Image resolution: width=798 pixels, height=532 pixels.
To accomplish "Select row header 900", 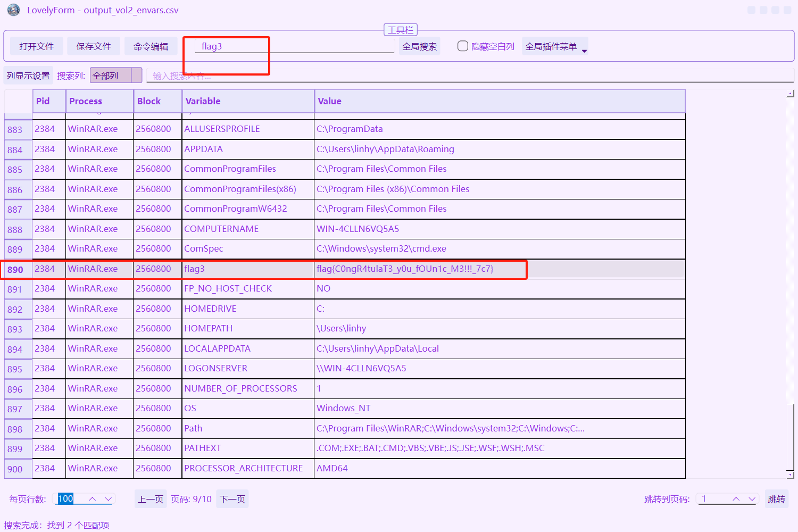I will coord(18,469).
